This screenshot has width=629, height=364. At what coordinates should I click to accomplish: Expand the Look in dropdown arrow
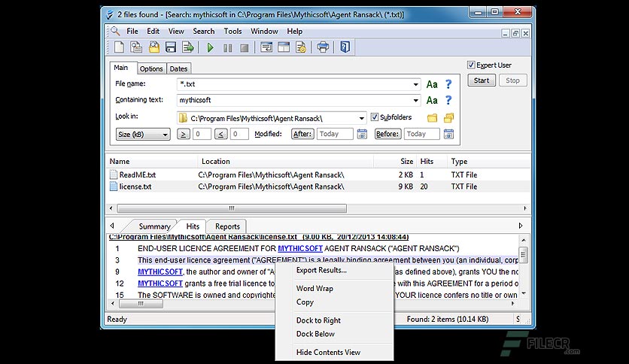361,118
